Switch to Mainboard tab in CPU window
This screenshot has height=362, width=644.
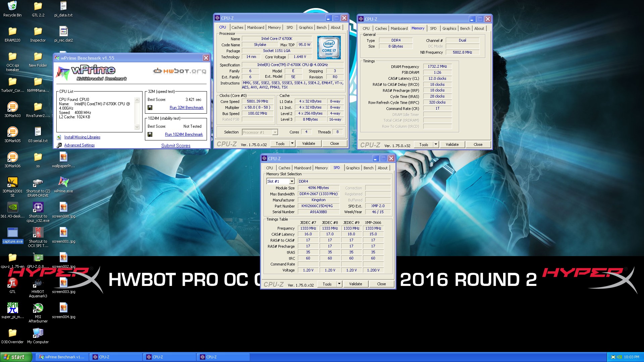point(256,27)
